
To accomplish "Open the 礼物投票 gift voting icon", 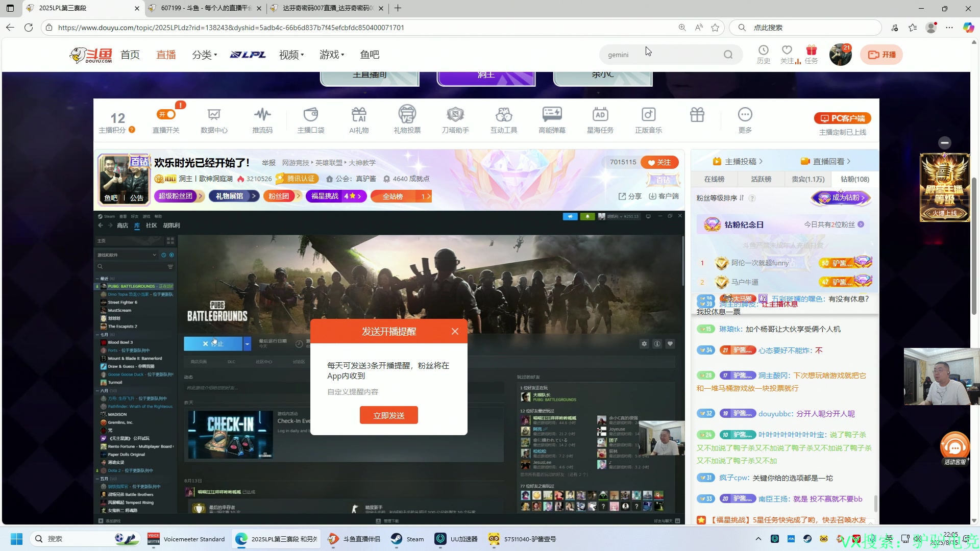I will [x=407, y=114].
